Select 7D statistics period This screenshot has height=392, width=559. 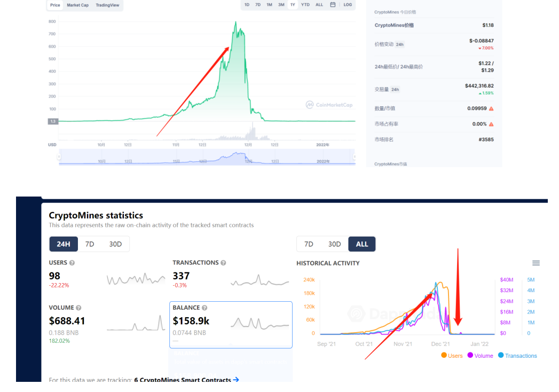click(90, 244)
